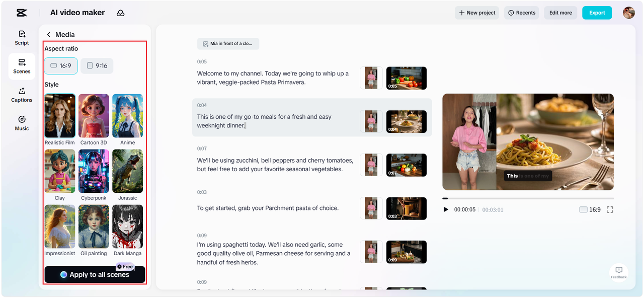Click Apply to all scenes
The width and height of the screenshot is (644, 298).
pos(95,274)
